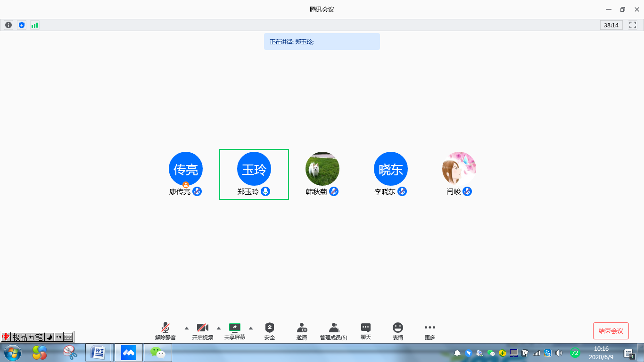
Task: Open the 安全 security options
Action: (x=270, y=331)
